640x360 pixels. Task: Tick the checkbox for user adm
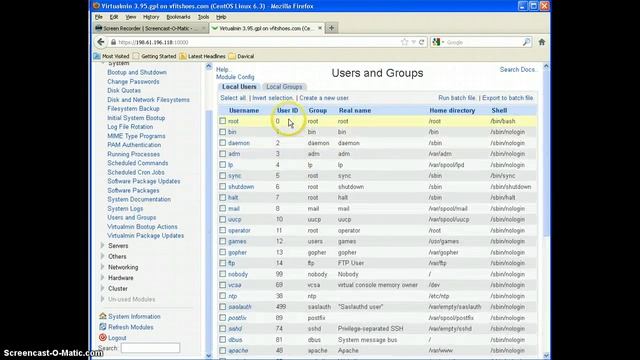tap(222, 154)
